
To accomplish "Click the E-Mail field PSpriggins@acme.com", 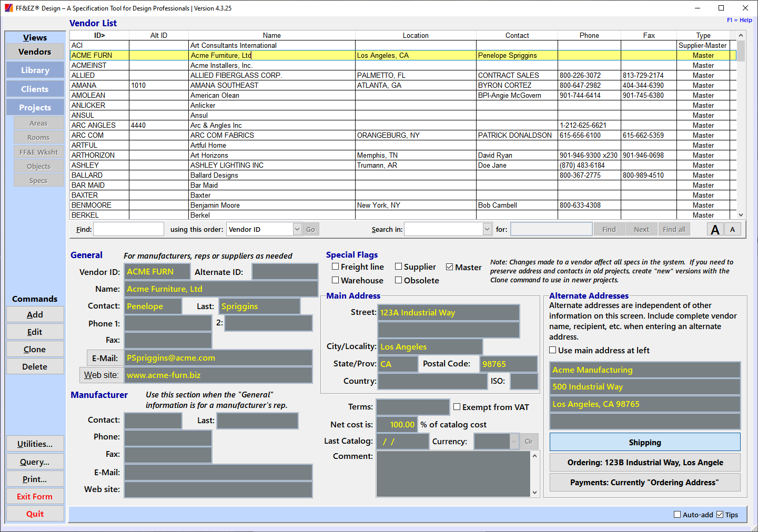I will pos(218,358).
